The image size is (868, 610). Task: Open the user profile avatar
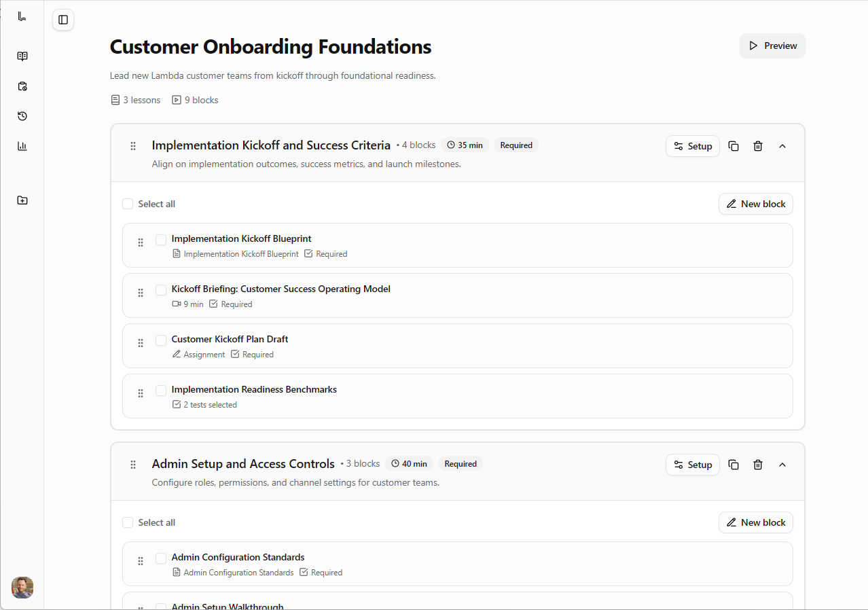coord(22,587)
